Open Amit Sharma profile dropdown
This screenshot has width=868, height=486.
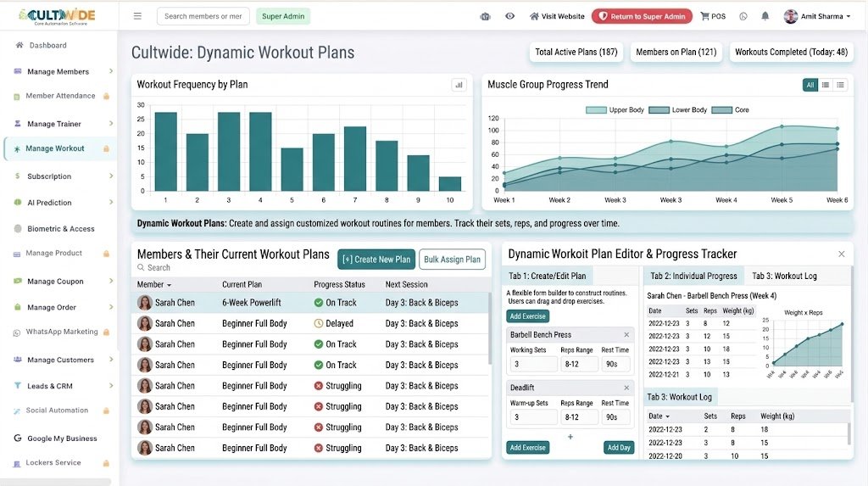click(x=817, y=17)
